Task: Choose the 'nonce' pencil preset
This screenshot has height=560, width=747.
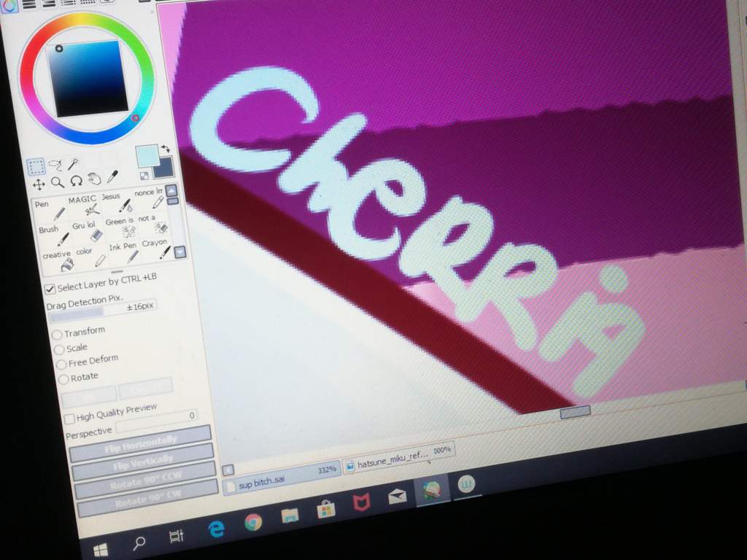Action: click(149, 198)
